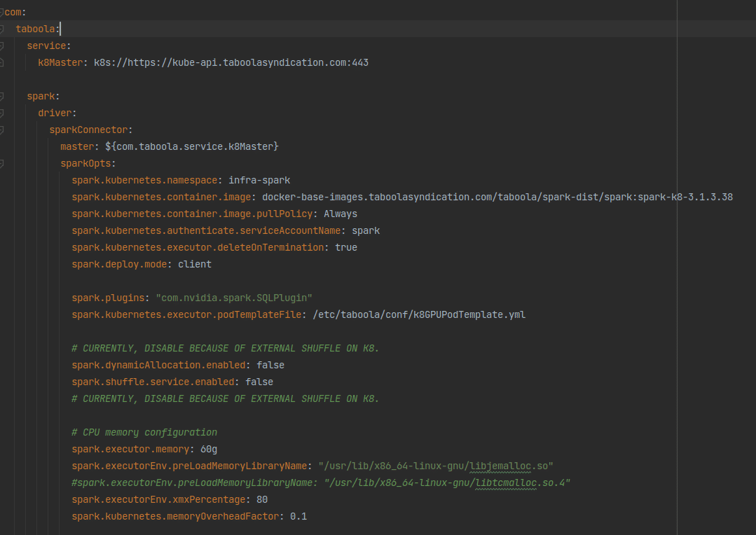Click the spark.kubernetes.executor.deleteOnTermination key
Image resolution: width=756 pixels, height=535 pixels.
pos(198,247)
